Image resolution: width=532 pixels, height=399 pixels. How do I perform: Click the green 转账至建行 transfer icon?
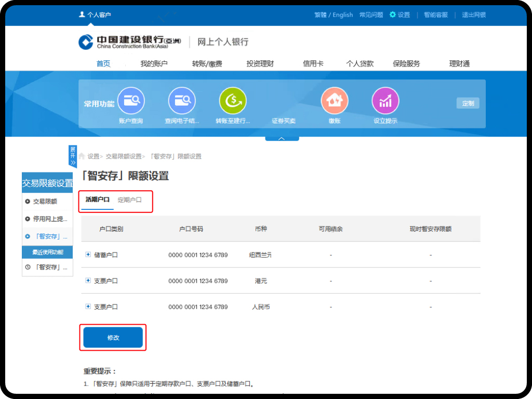(233, 101)
